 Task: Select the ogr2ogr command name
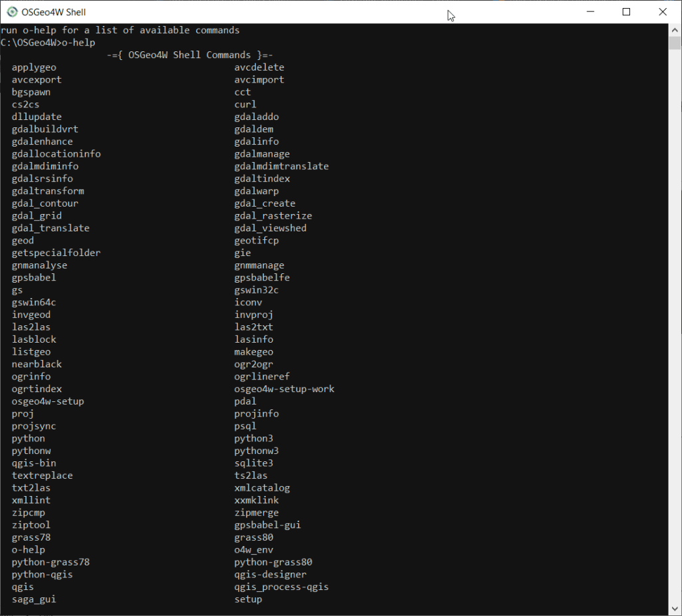pos(253,364)
